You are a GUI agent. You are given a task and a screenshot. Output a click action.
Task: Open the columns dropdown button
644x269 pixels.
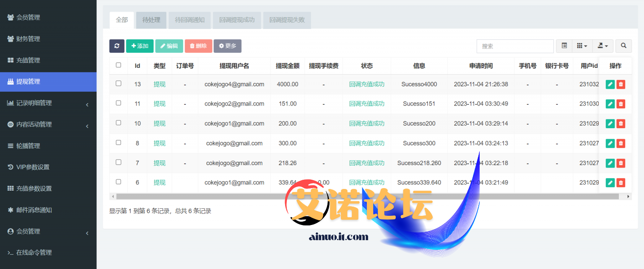click(582, 46)
